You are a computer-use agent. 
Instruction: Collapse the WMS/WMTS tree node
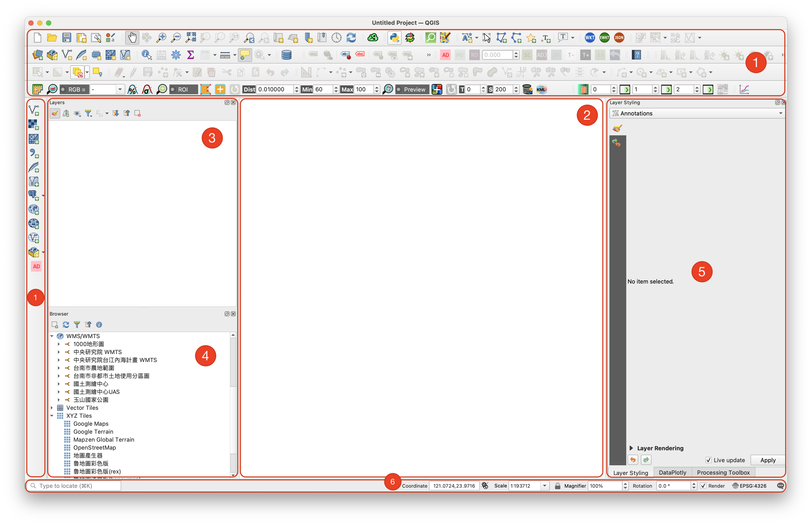(52, 336)
